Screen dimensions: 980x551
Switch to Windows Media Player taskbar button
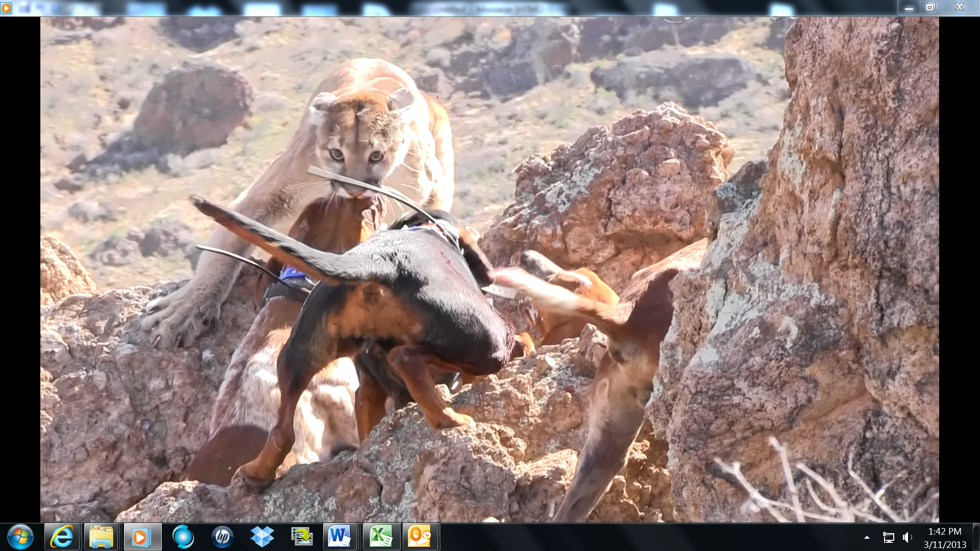pos(141,537)
